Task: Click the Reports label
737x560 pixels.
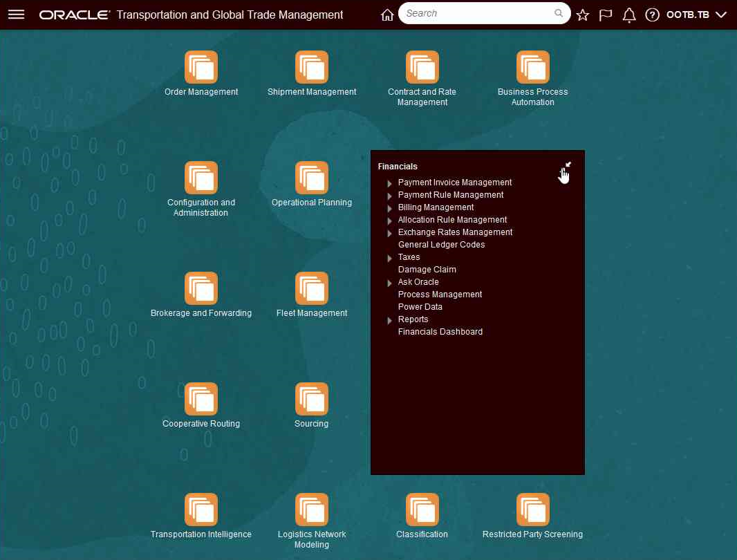Action: click(413, 319)
